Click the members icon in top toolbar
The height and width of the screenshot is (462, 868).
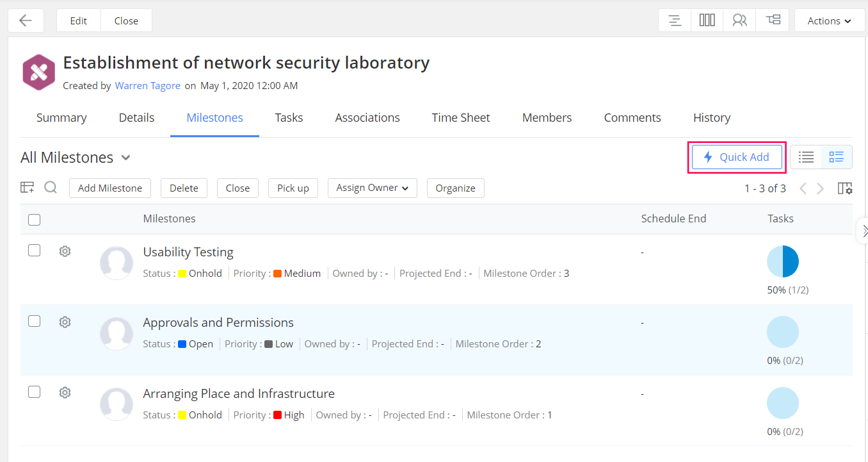739,21
